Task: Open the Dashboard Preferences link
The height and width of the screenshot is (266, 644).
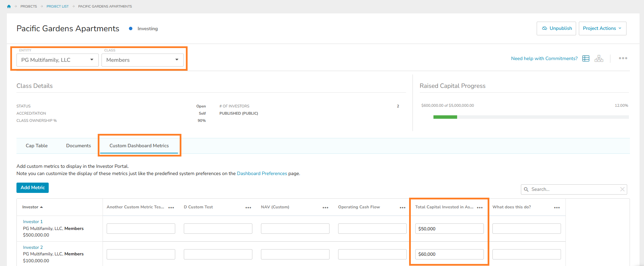Action: pos(262,174)
